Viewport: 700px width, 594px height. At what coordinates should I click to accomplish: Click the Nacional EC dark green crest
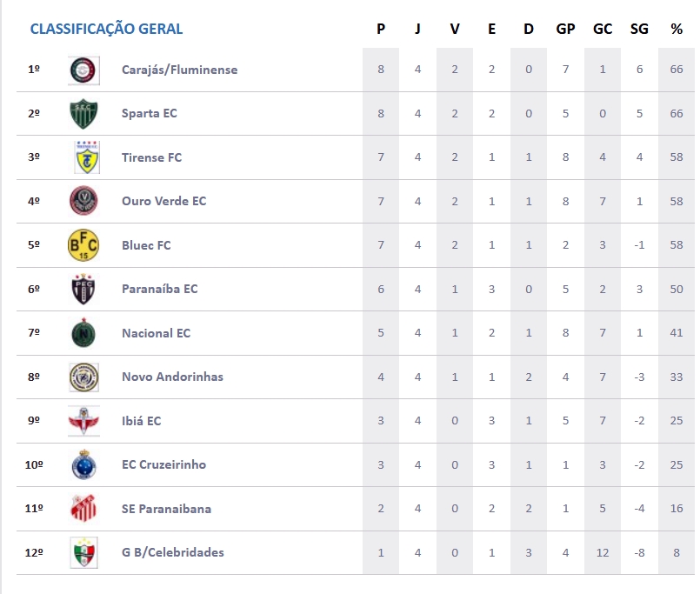click(84, 333)
